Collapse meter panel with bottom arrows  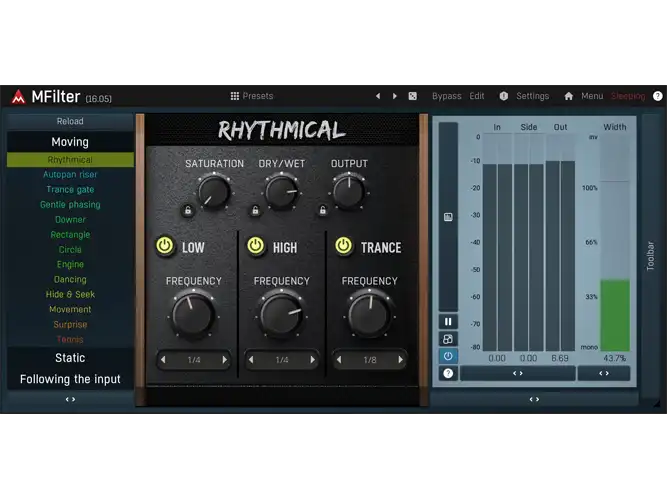[x=534, y=400]
